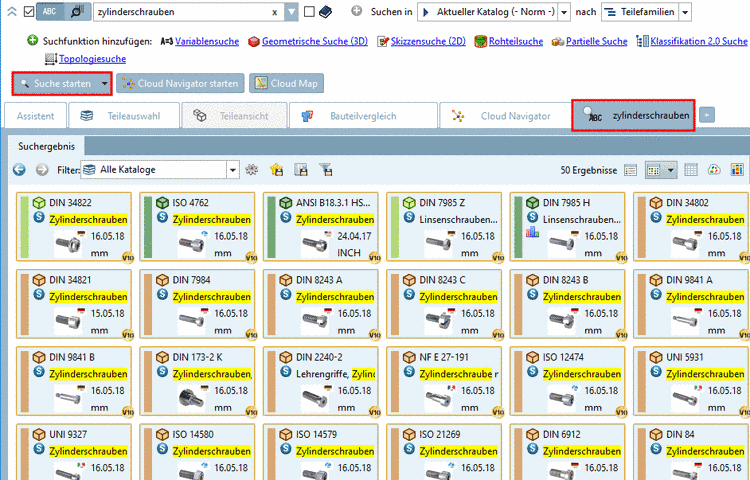Screen dimensions: 750x480
Task: Click the colored cloud view icon
Action: coord(714,170)
